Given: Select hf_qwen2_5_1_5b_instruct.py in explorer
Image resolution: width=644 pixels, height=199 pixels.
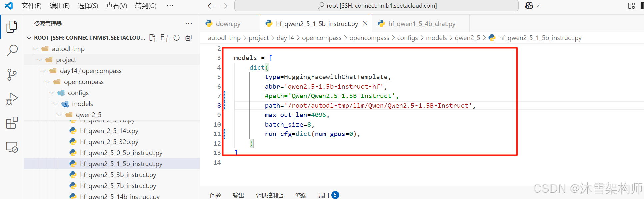Looking at the screenshot, I should (112, 164).
